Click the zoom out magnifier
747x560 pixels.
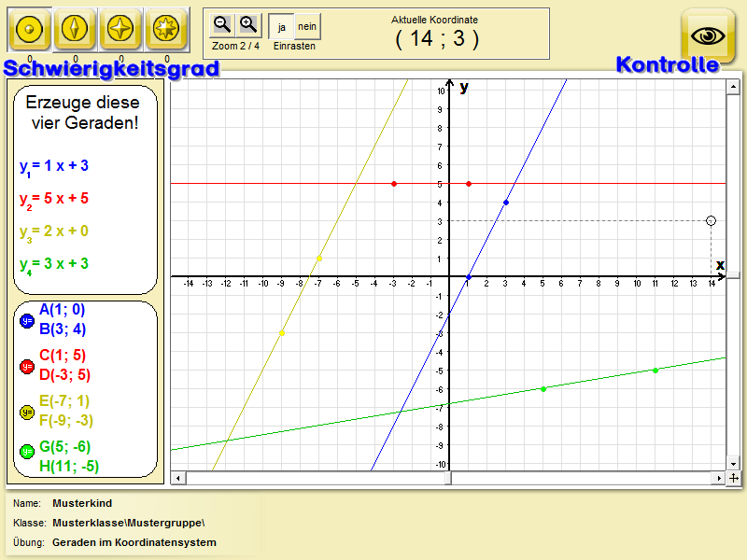222,25
